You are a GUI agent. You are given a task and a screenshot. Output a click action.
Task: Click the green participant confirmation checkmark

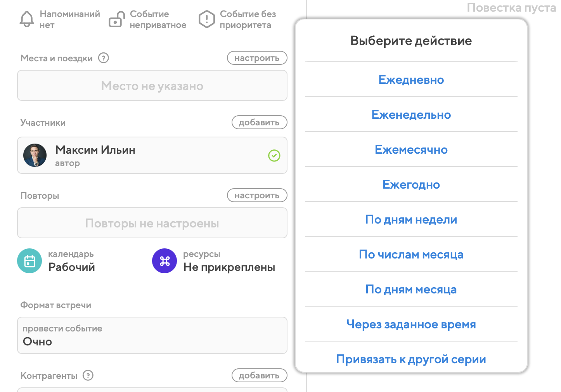pyautogui.click(x=274, y=156)
